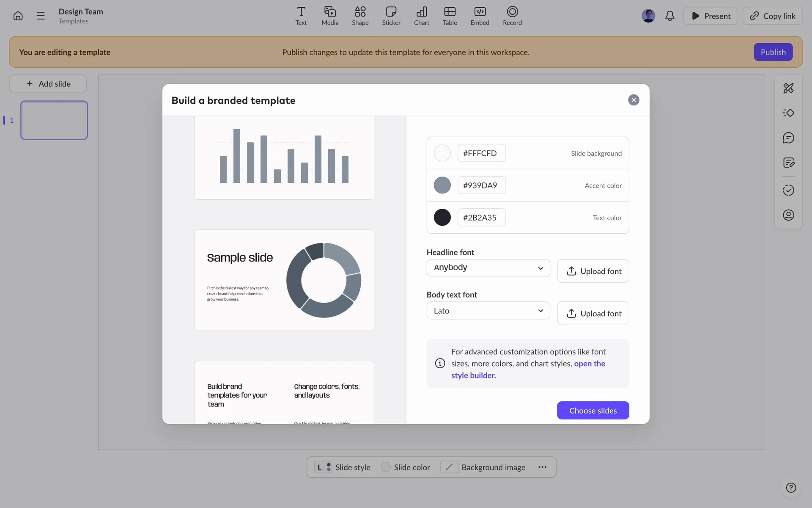Open the Slide style selector

click(343, 467)
